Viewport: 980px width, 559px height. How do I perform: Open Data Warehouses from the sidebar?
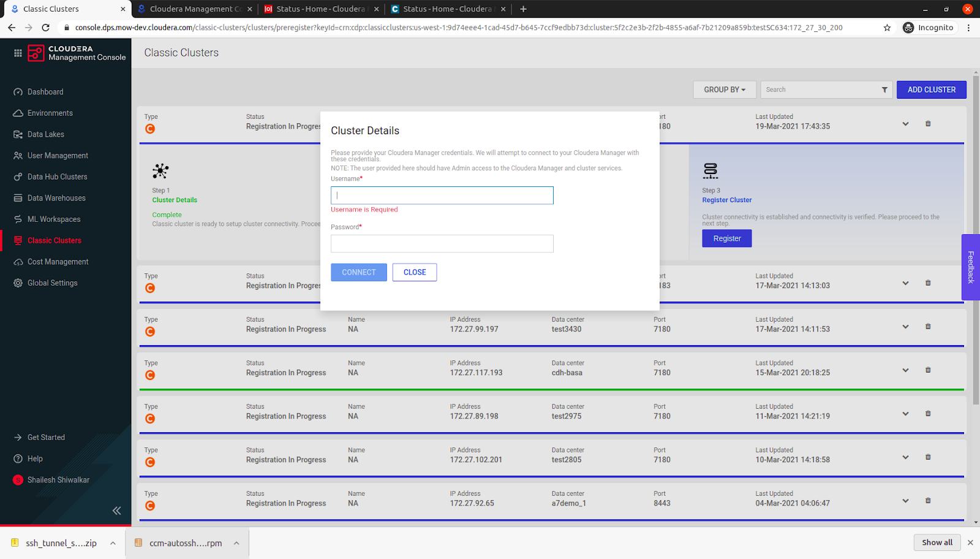(56, 197)
